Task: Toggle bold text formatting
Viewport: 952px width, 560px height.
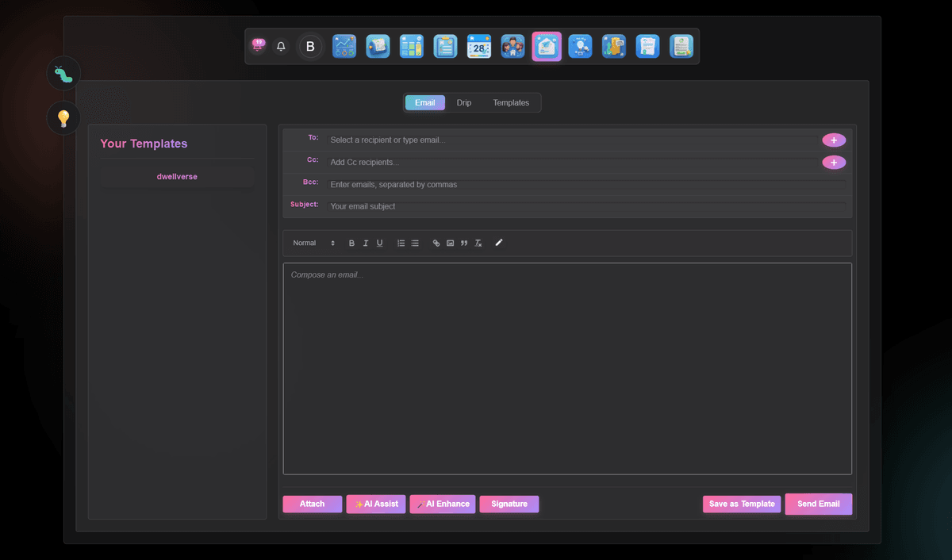Action: click(x=351, y=243)
